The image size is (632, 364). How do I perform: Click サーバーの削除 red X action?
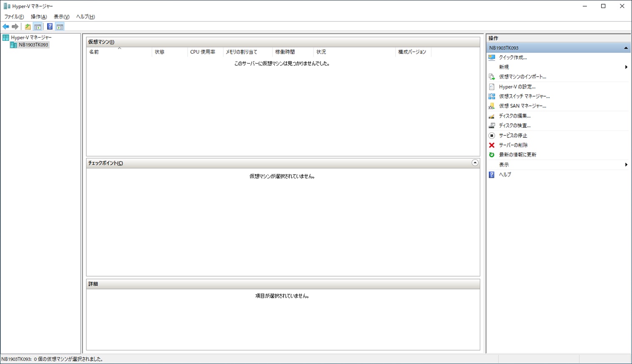pos(513,145)
